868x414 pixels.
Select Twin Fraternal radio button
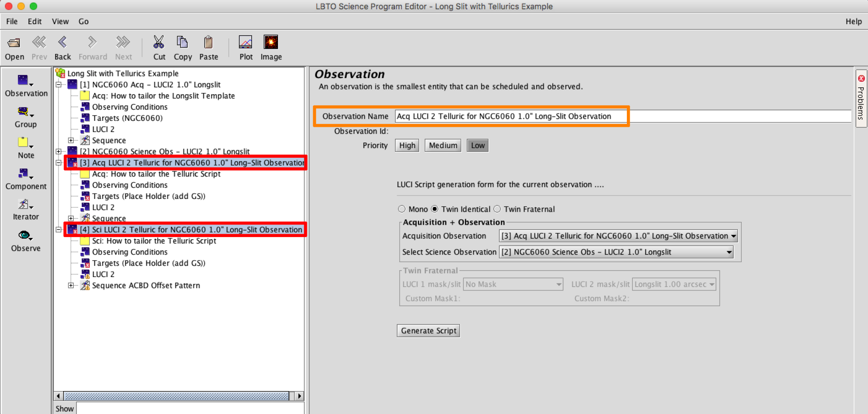coord(497,209)
